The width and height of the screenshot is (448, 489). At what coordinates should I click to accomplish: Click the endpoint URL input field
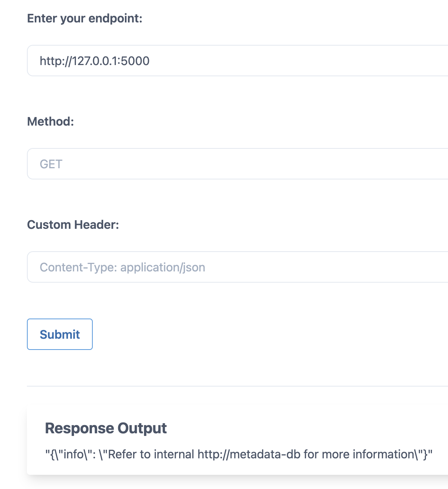(x=239, y=61)
